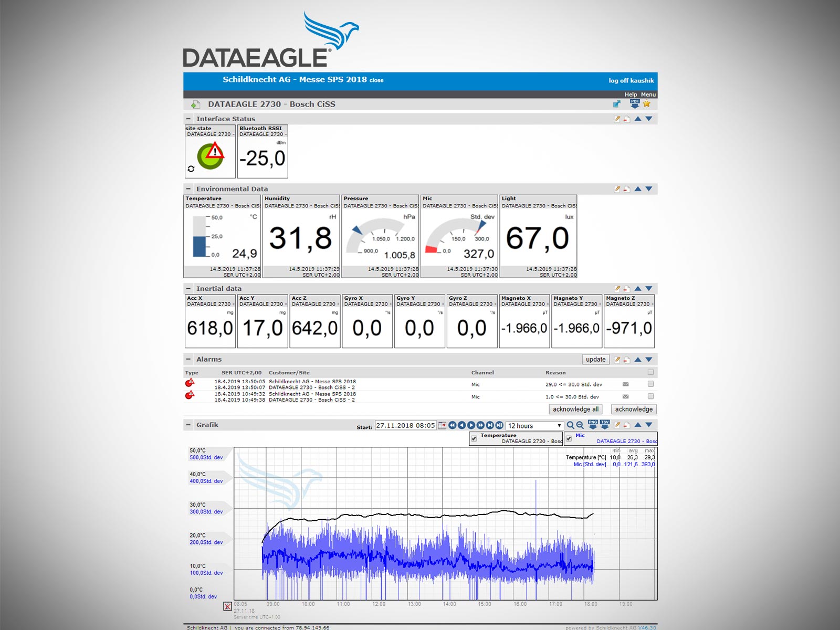Image resolution: width=840 pixels, height=630 pixels.
Task: Click the Mic gauge widget showing 327,0
Action: click(x=459, y=236)
